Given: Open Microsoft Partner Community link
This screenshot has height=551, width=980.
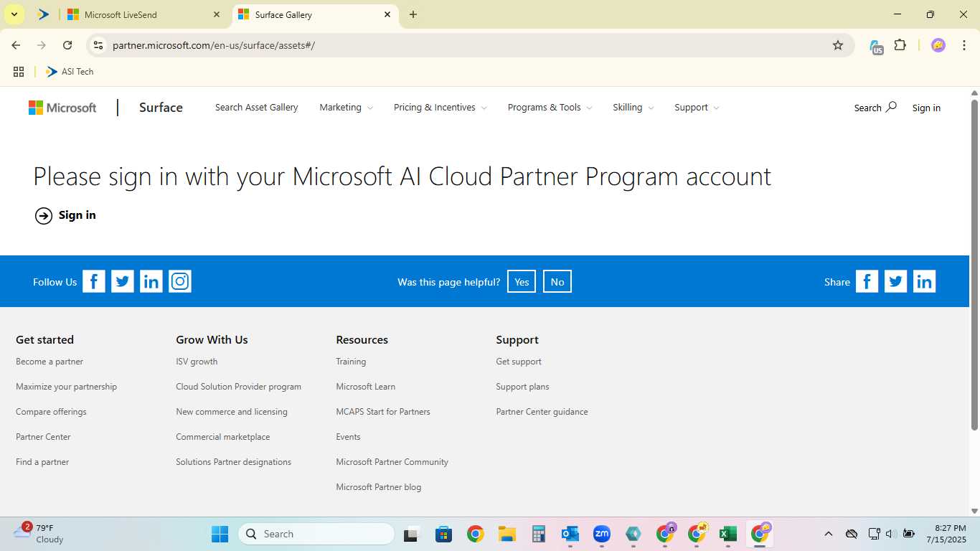Looking at the screenshot, I should pos(392,462).
